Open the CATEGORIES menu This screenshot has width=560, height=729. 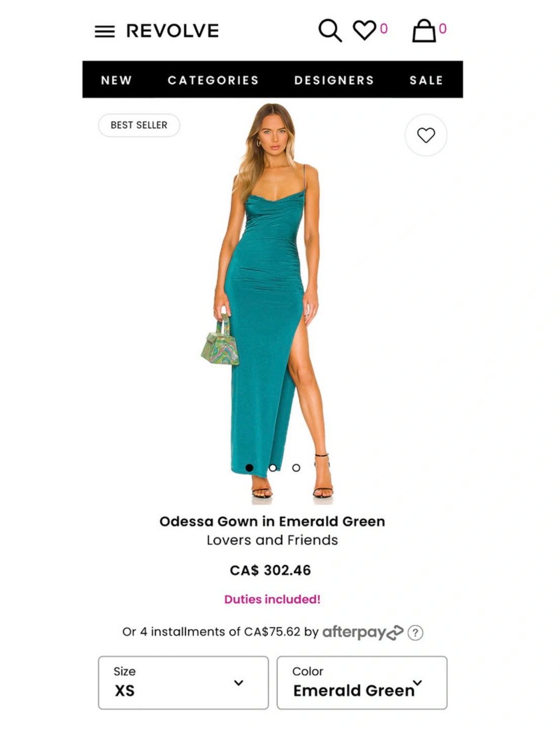tap(213, 80)
